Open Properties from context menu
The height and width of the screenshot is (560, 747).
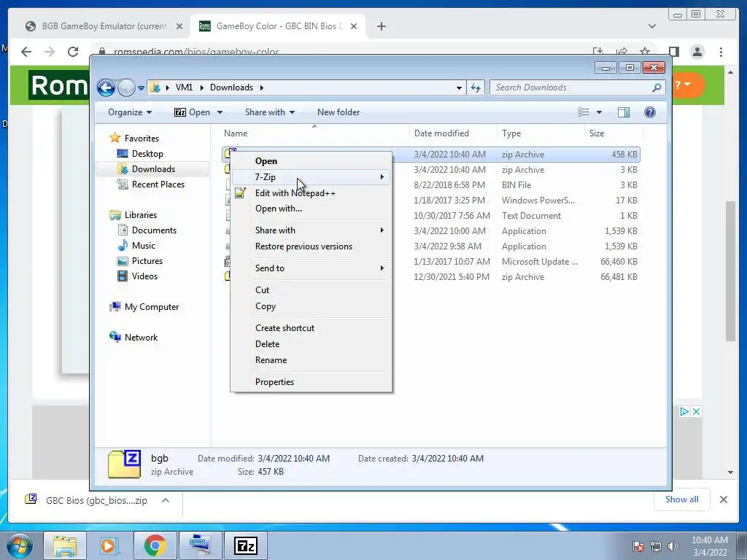(x=311, y=382)
